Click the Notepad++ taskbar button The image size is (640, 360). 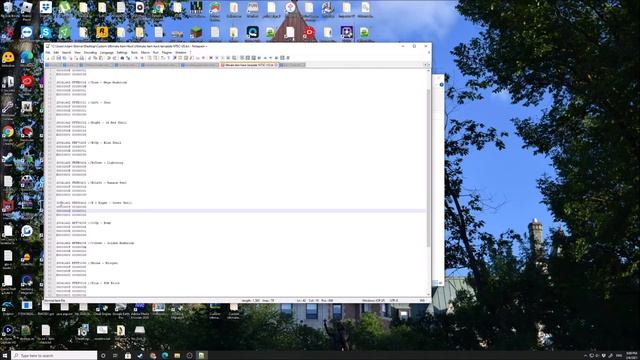(x=201, y=356)
